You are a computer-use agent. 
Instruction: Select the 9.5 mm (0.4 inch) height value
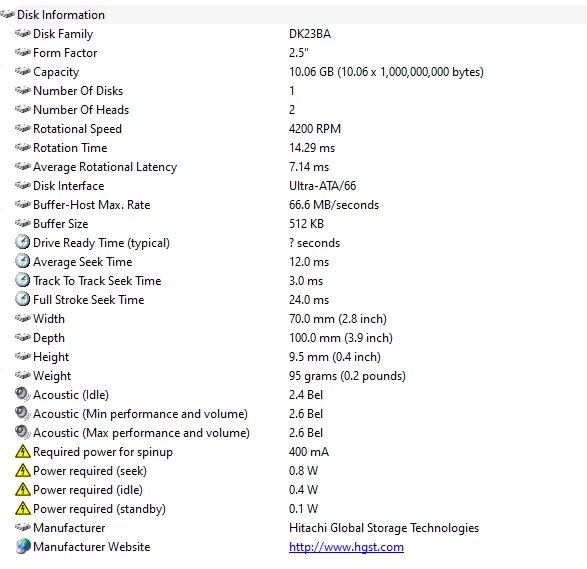pyautogui.click(x=335, y=357)
